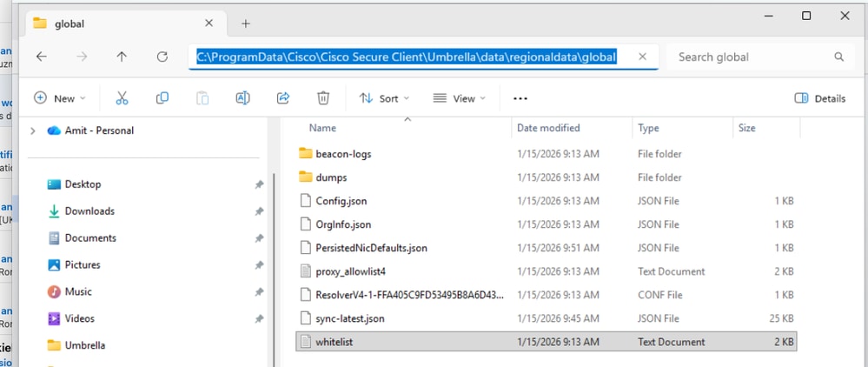Click the Cut scissors icon
The image size is (868, 367).
(122, 98)
